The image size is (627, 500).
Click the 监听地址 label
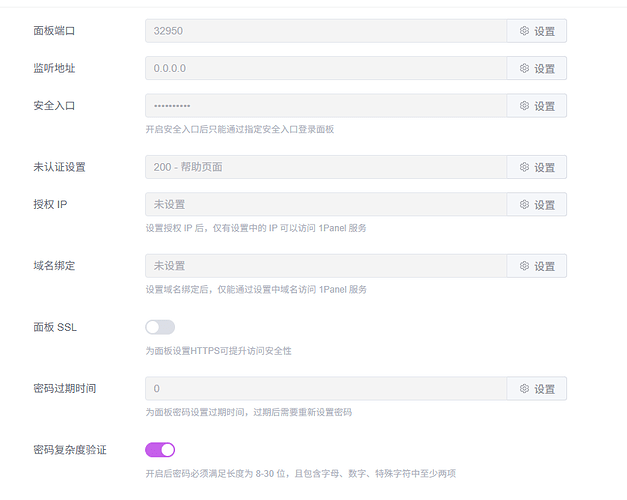(x=54, y=68)
